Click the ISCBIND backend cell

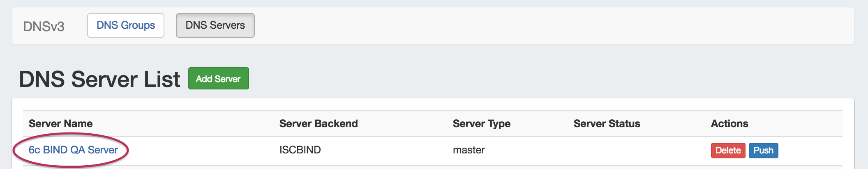300,150
